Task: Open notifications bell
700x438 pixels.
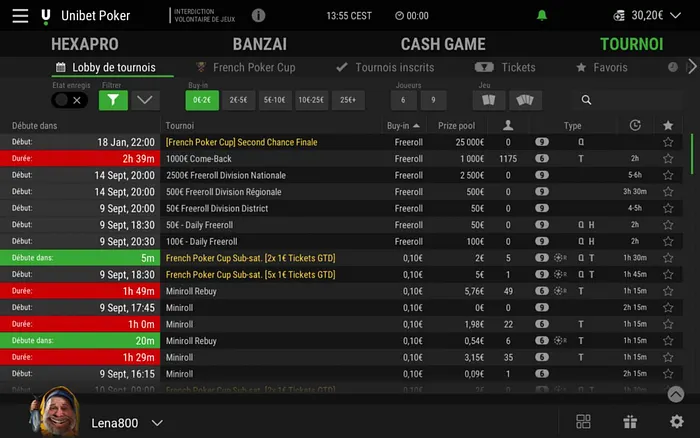Action: [x=542, y=16]
